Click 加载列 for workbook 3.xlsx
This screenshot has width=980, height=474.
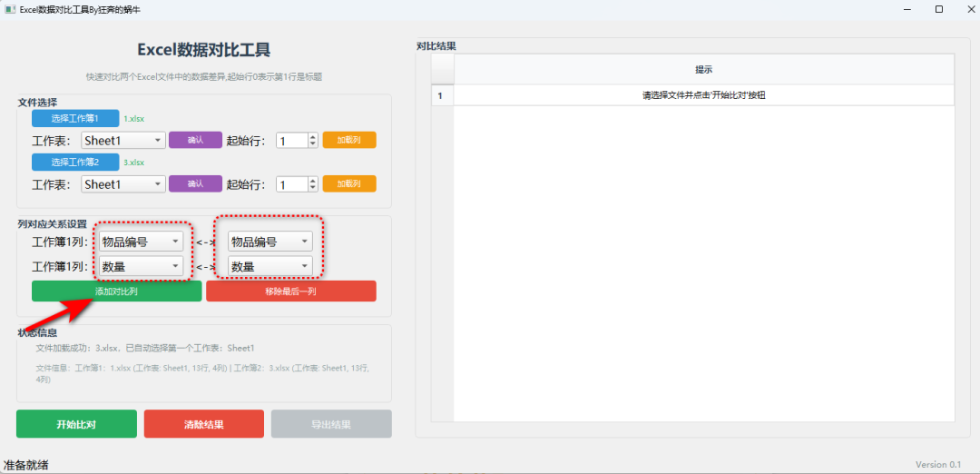click(x=349, y=183)
